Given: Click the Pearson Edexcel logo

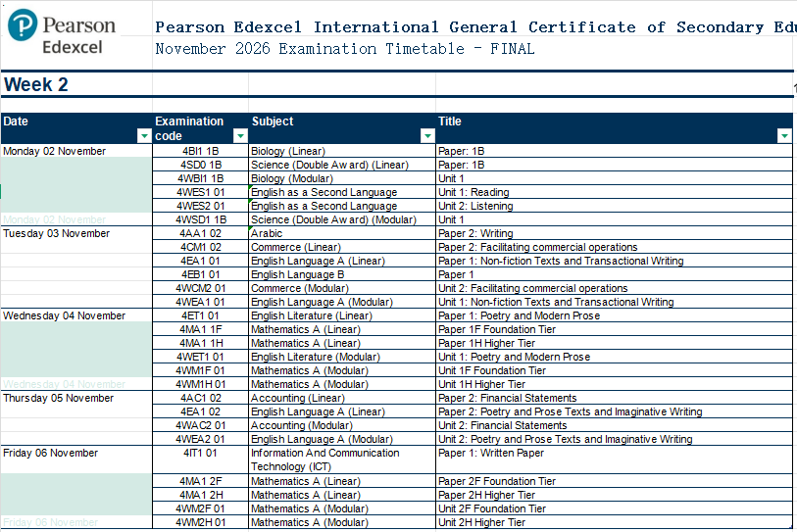Looking at the screenshot, I should point(62,31).
